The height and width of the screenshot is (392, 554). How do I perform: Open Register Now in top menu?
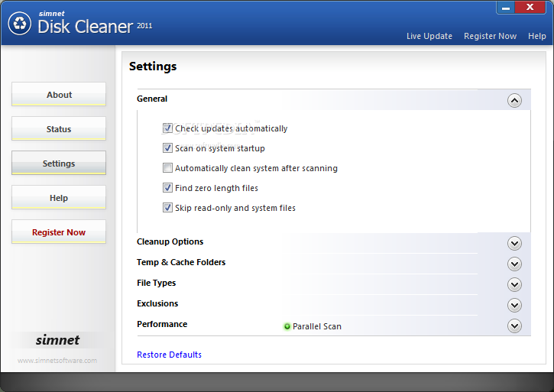click(x=490, y=36)
